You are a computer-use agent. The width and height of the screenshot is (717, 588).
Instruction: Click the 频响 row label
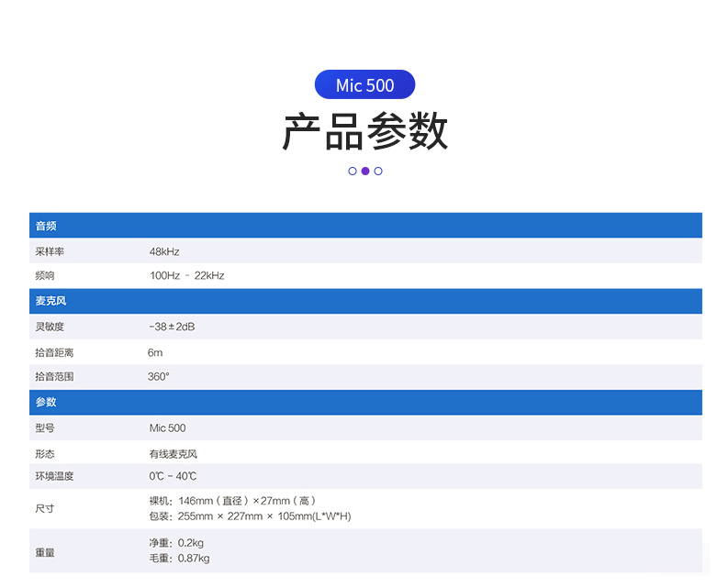tap(45, 275)
